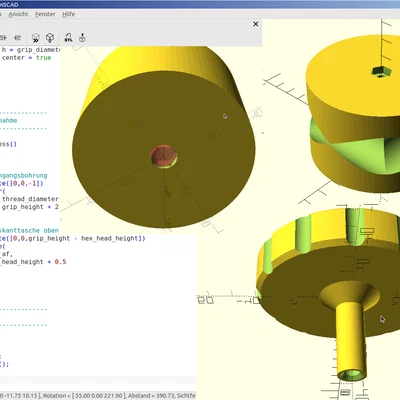The height and width of the screenshot is (400, 400).
Task: Click the Render cube icon in the toolbar
Action: click(50, 38)
